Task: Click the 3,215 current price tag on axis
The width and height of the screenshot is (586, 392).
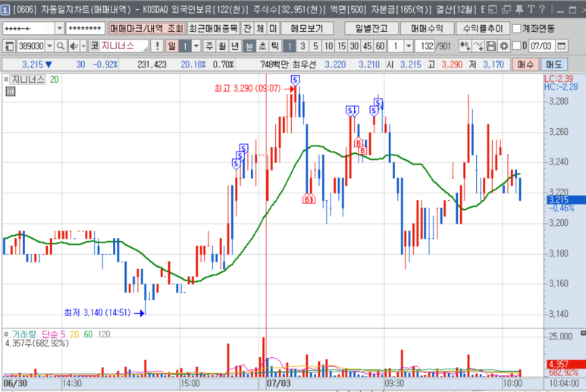Action: [x=566, y=199]
